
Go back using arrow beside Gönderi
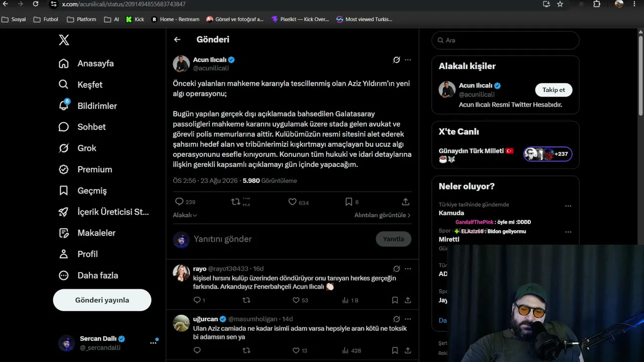point(177,39)
